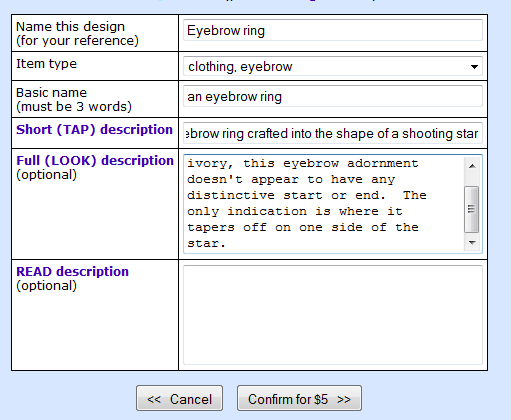This screenshot has height=420, width=511.
Task: Click the 'Full (LOOK) description' label
Action: [95, 161]
